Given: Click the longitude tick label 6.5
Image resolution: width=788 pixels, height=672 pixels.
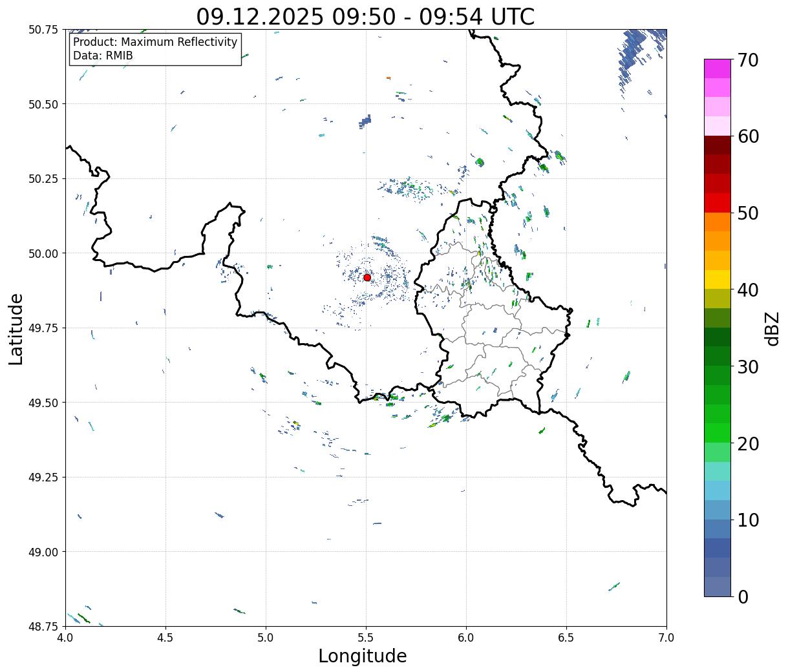Looking at the screenshot, I should pyautogui.click(x=566, y=637).
